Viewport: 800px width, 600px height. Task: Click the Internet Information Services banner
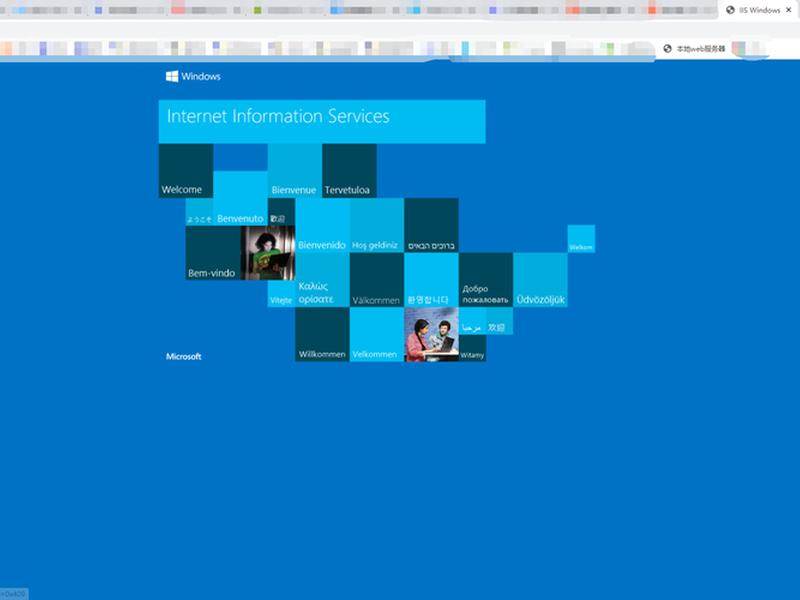tap(322, 121)
